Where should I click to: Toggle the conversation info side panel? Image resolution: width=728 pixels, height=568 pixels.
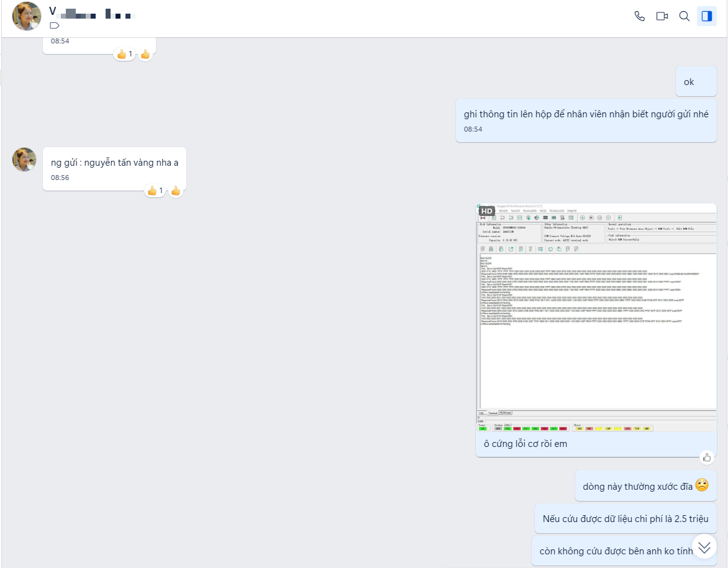pyautogui.click(x=707, y=16)
